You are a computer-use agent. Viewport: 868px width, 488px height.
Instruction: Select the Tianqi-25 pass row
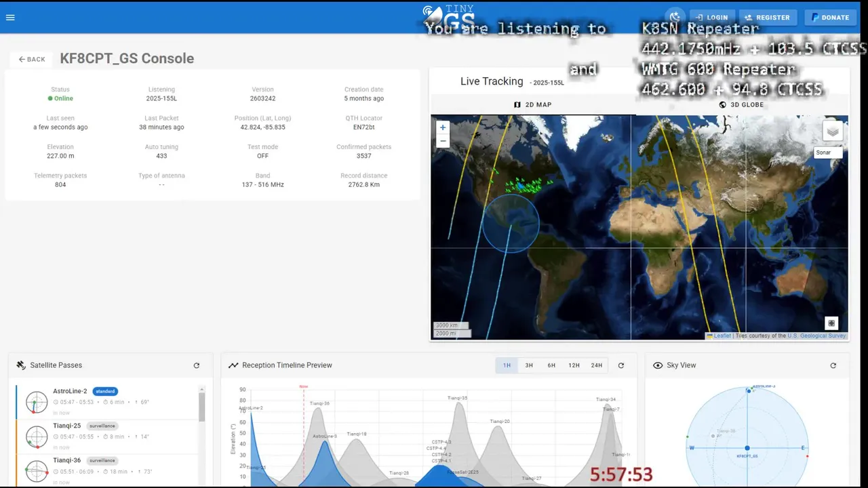tap(107, 436)
